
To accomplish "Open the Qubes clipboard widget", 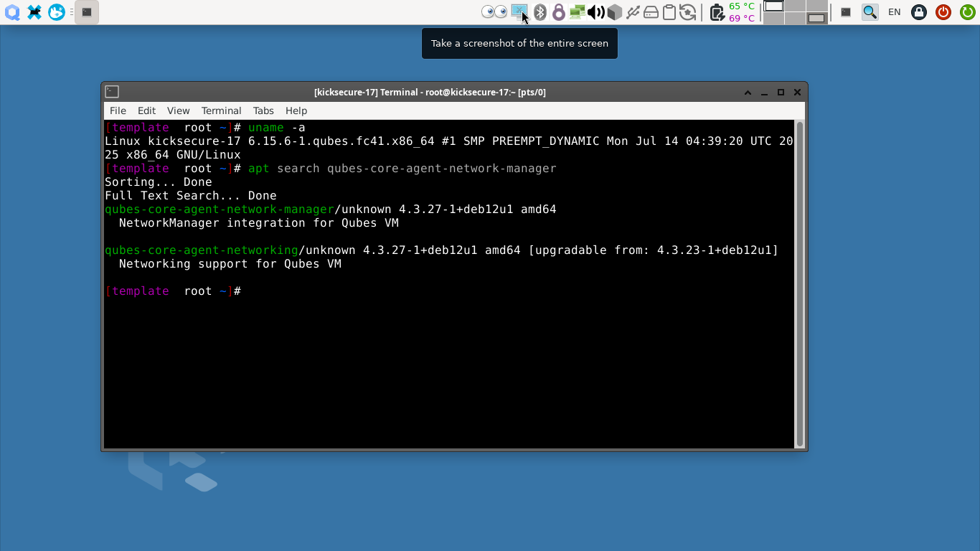I will click(669, 12).
